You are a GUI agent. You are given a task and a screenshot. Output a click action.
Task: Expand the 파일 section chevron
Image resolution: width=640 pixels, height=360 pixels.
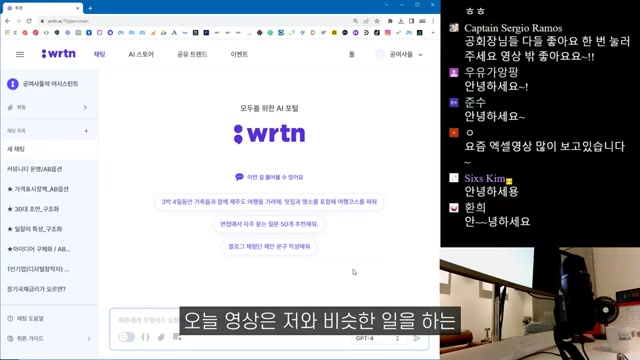coord(85,107)
